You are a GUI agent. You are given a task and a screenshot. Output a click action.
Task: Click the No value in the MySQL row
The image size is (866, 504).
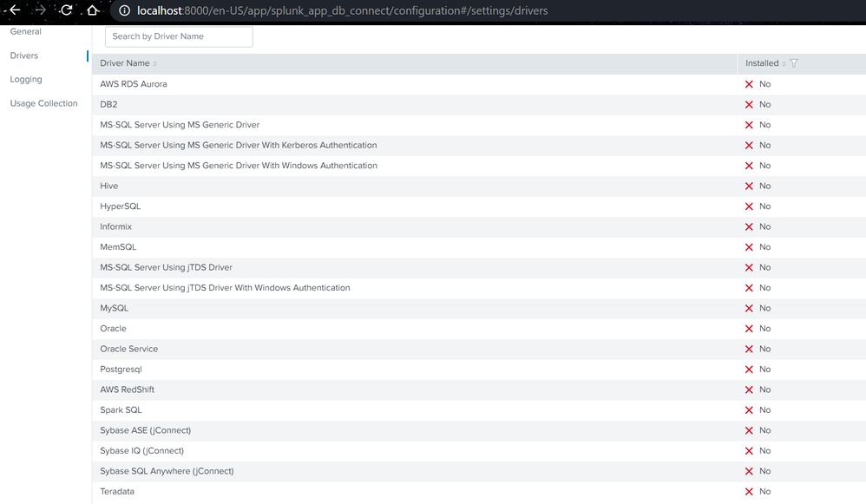[765, 308]
